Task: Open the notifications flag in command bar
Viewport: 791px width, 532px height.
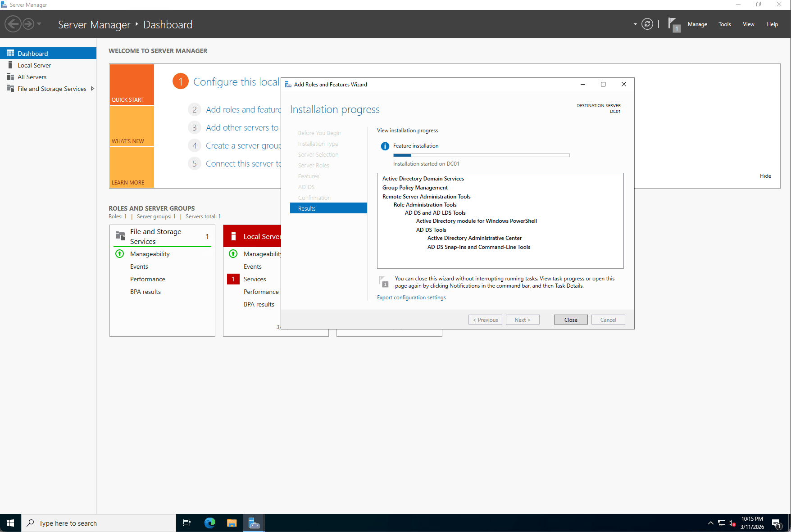Action: [674, 24]
